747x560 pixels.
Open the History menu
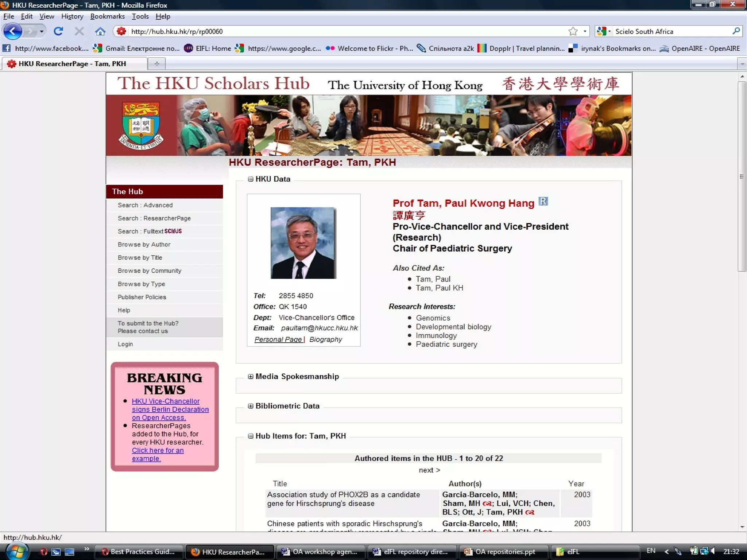72,16
